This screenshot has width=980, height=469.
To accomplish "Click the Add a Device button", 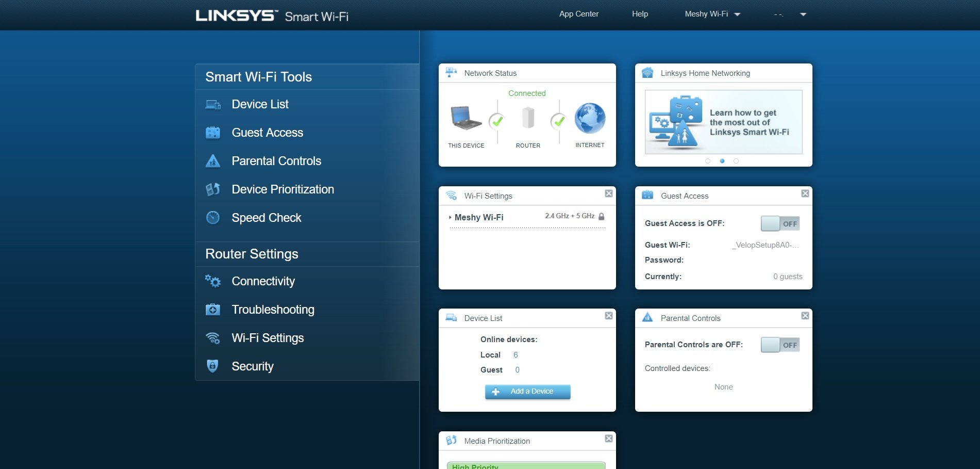I will point(527,392).
